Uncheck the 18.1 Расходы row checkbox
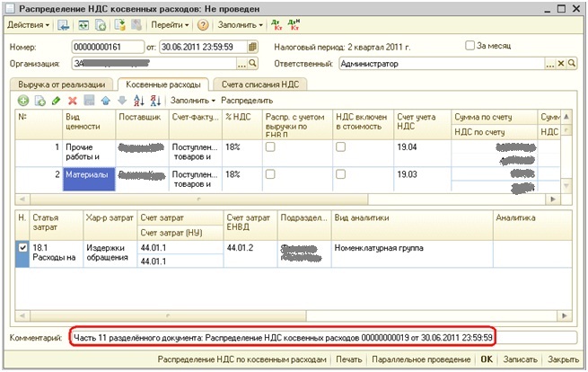The height and width of the screenshot is (372, 588). click(22, 247)
